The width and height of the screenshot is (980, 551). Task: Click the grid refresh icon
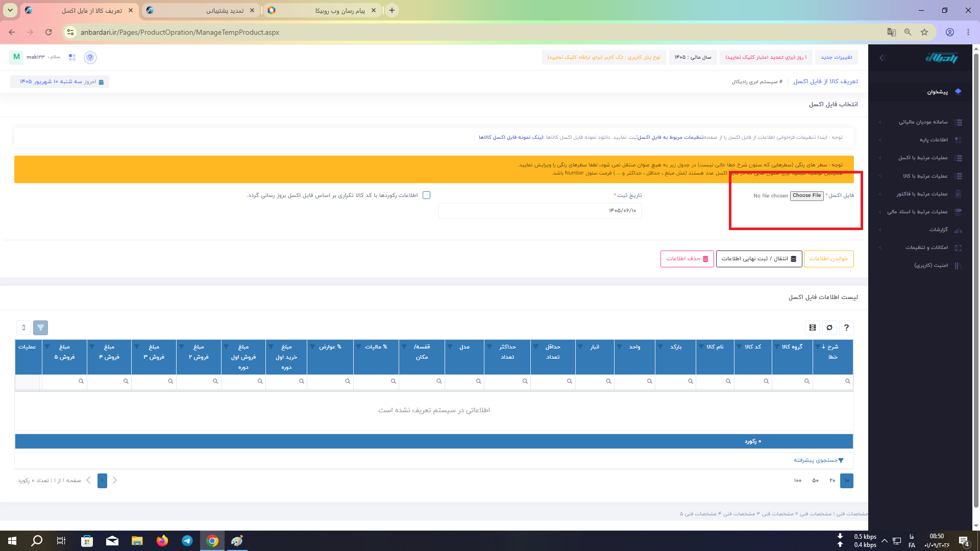click(x=829, y=328)
